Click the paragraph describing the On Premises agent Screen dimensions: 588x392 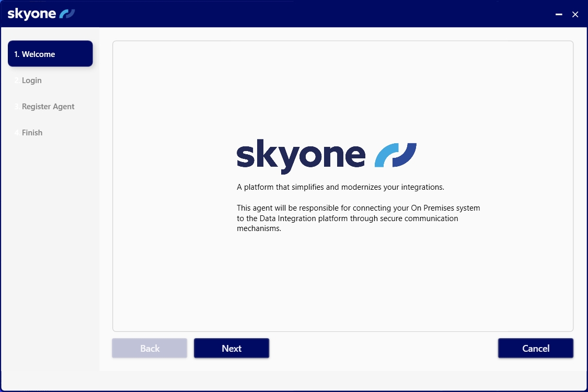click(x=358, y=218)
